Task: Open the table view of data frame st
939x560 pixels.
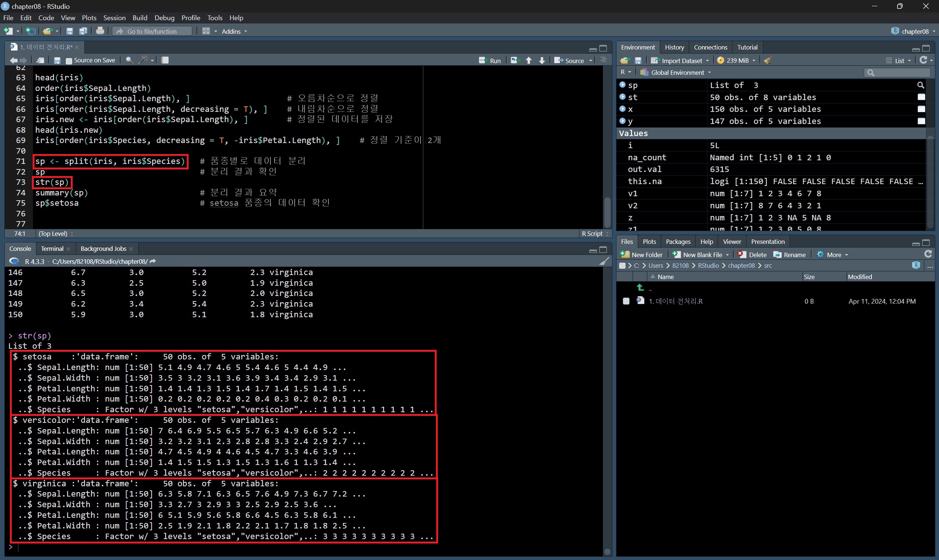Action: [x=921, y=97]
